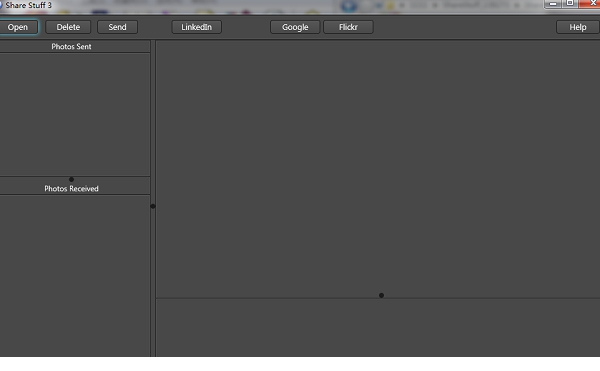
Task: Select the Photos Received header
Action: pos(72,189)
